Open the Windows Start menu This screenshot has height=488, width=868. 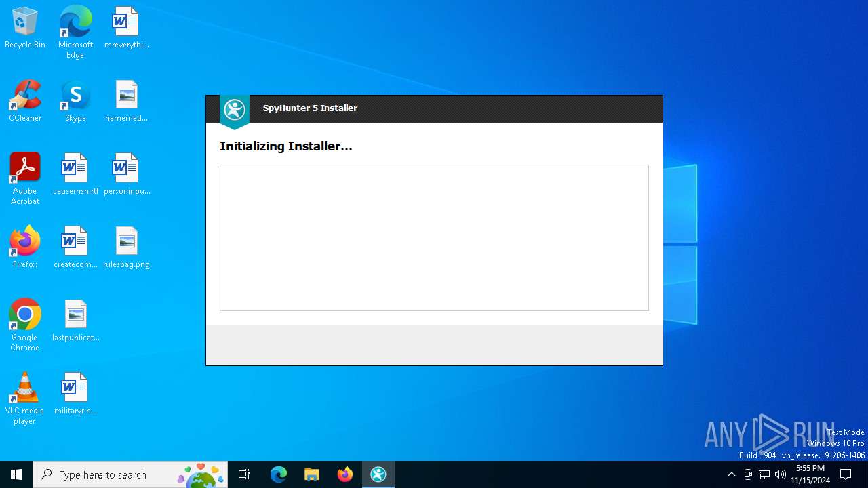point(16,474)
